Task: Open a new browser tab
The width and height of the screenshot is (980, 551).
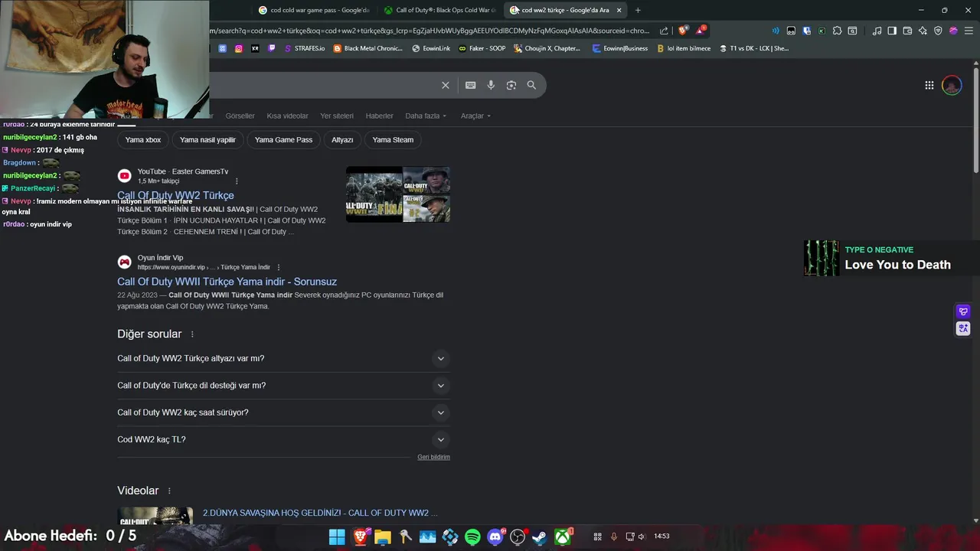Action: pos(638,10)
